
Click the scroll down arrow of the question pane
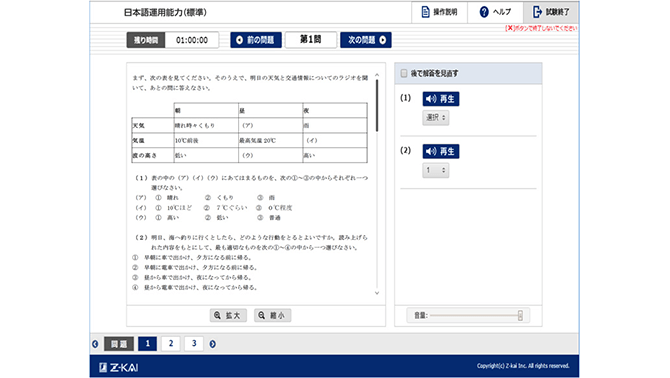click(377, 293)
